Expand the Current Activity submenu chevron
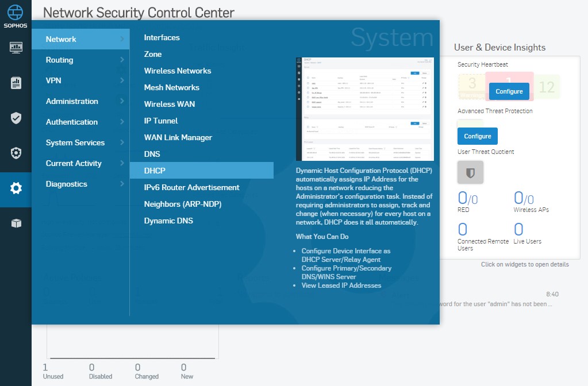588x386 pixels. [x=122, y=163]
